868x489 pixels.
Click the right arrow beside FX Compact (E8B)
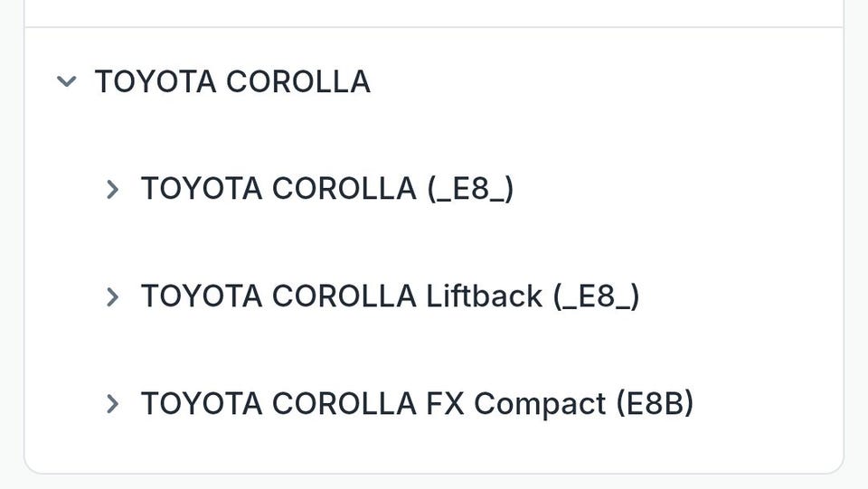[112, 404]
